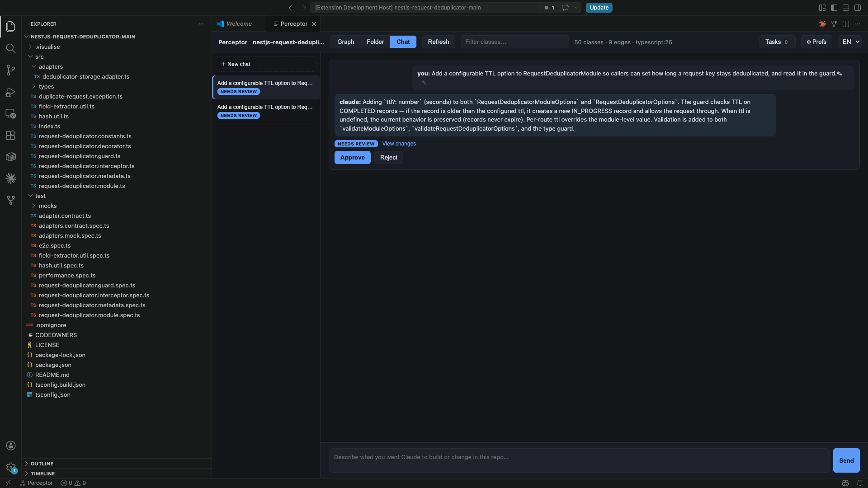Toggle the bottom panel
The width and height of the screenshot is (868, 488).
click(x=846, y=8)
